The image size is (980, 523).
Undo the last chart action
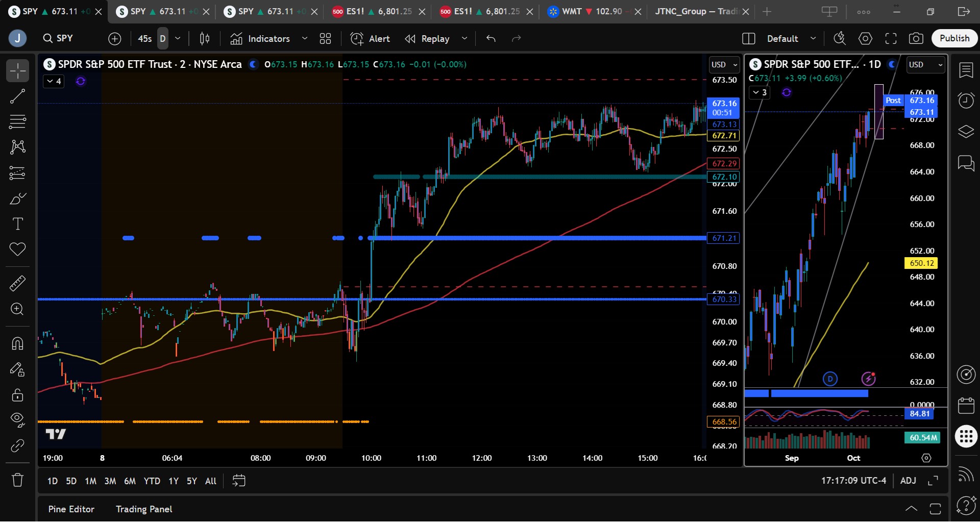point(491,38)
